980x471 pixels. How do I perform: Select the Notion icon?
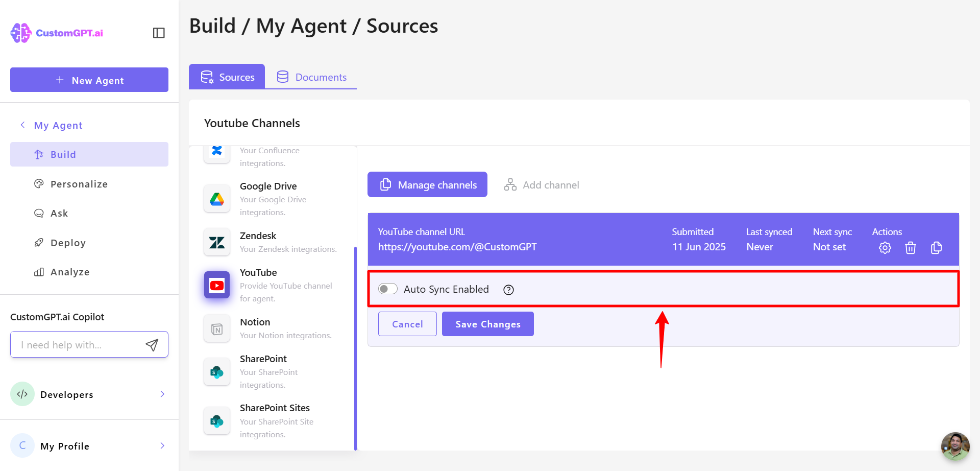coord(217,329)
